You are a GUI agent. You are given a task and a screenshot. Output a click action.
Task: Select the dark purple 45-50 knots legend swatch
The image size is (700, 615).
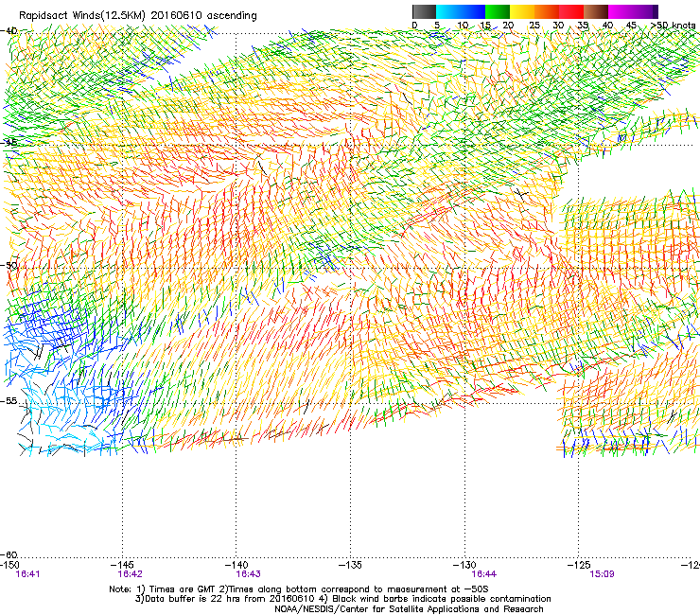click(645, 11)
